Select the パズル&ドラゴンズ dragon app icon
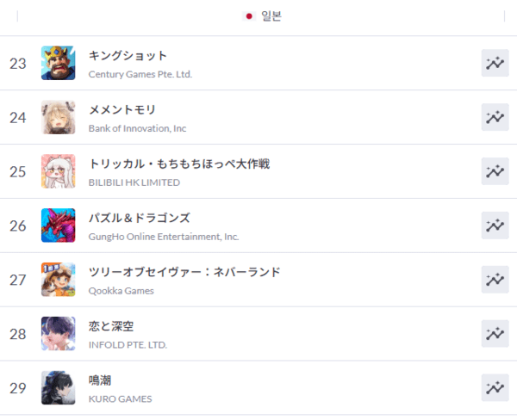This screenshot has height=420, width=517. (x=58, y=225)
